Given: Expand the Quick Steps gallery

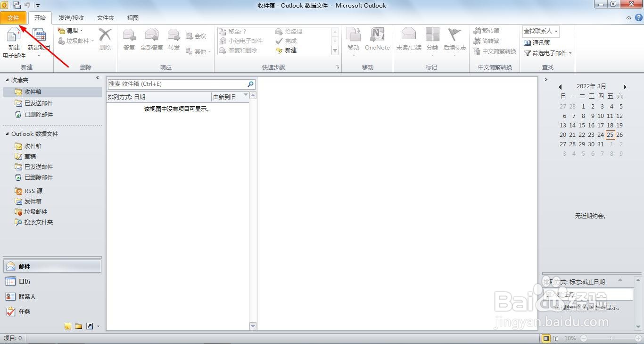Looking at the screenshot, I should (335, 50).
